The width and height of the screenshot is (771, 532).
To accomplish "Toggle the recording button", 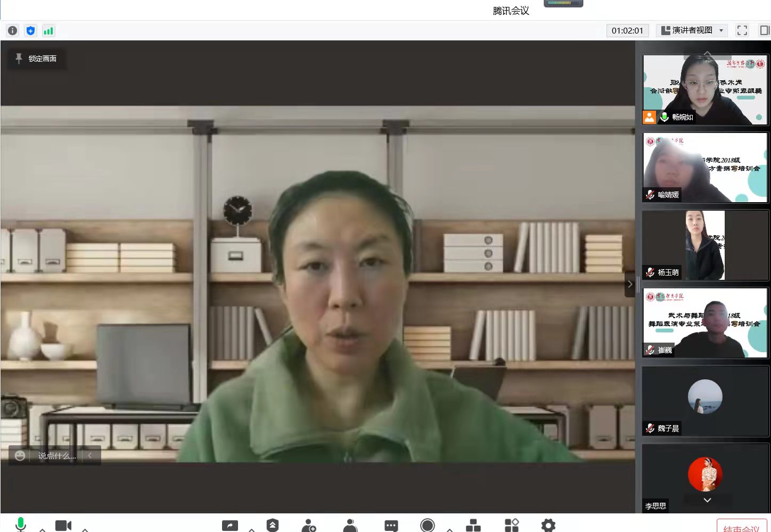I will click(427, 525).
